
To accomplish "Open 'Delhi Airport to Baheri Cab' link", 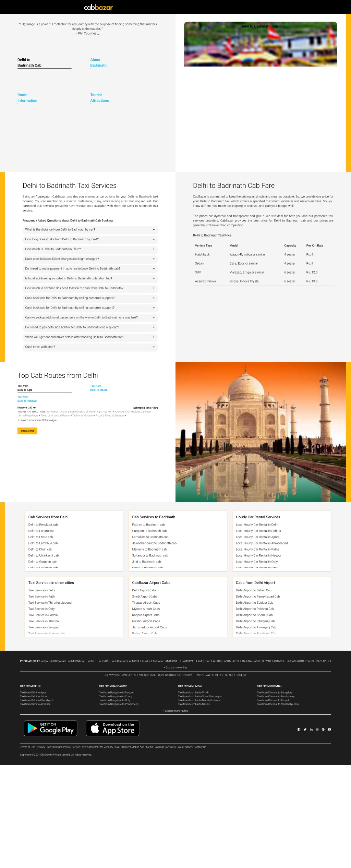I will coord(254,590).
